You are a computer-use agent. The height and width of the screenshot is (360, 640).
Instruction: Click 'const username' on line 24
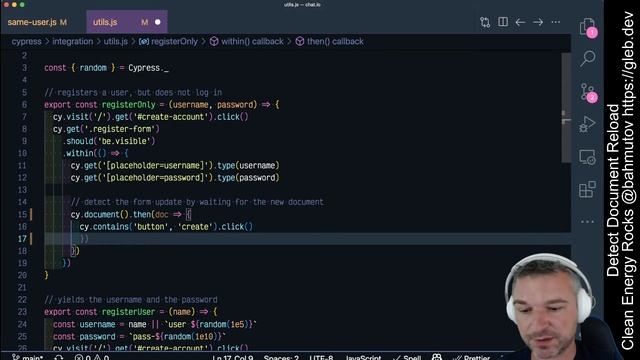[84, 324]
